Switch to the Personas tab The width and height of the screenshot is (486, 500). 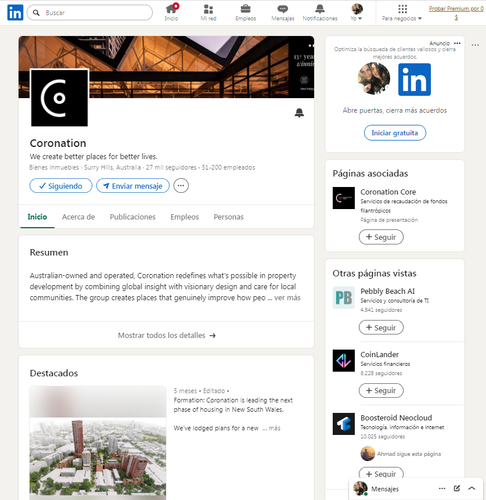pos(229,217)
